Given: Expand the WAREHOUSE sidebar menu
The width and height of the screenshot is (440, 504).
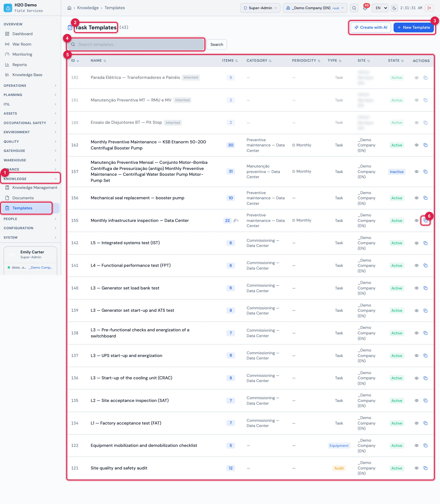Looking at the screenshot, I should tap(30, 160).
